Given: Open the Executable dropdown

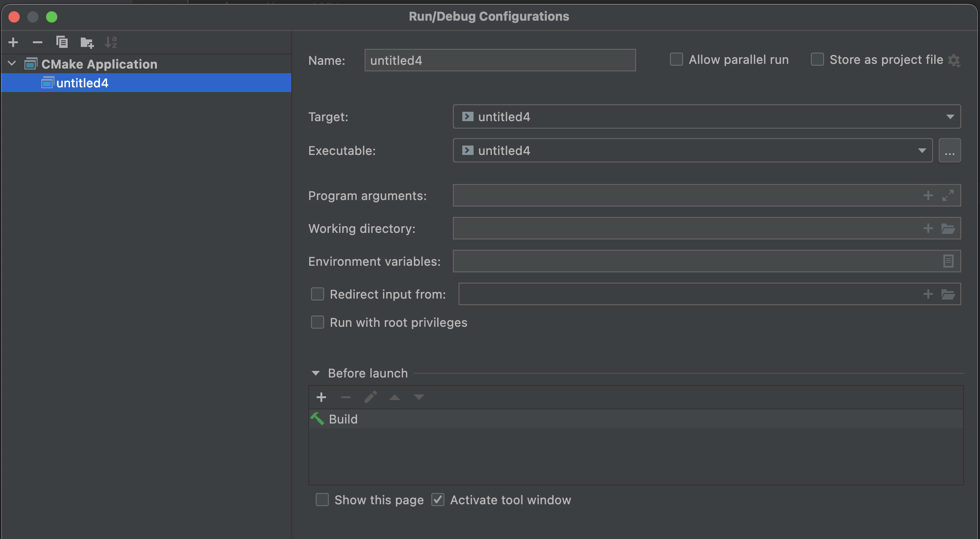Looking at the screenshot, I should tap(921, 150).
